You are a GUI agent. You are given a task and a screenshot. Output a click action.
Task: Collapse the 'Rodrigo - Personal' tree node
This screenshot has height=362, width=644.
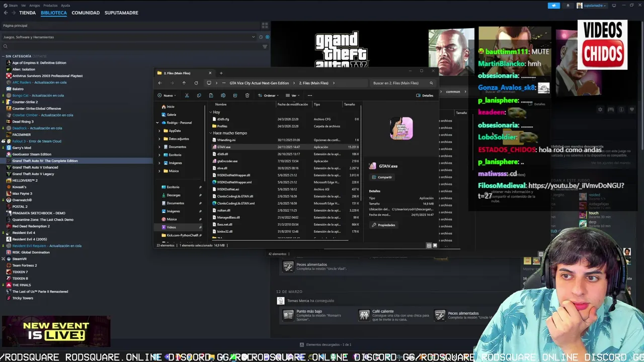157,123
